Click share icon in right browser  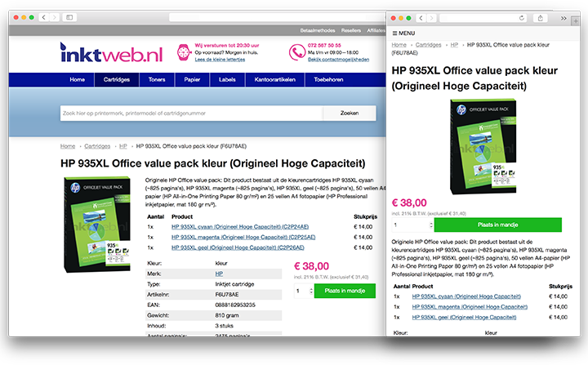coord(541,17)
